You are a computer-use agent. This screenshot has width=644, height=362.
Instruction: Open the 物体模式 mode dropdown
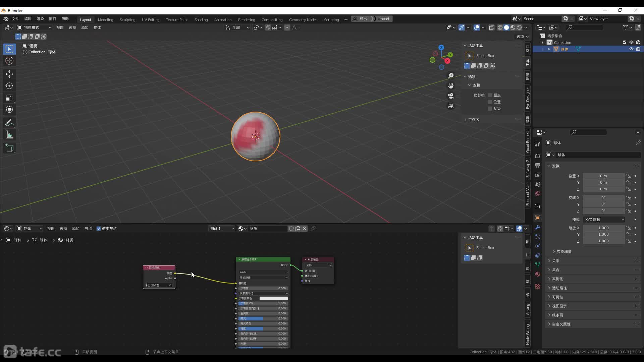(x=34, y=27)
